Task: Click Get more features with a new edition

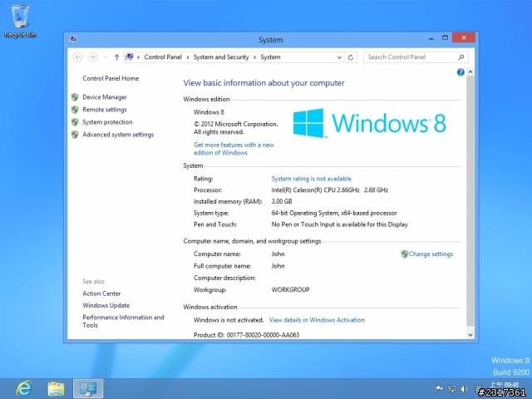Action: [234, 149]
